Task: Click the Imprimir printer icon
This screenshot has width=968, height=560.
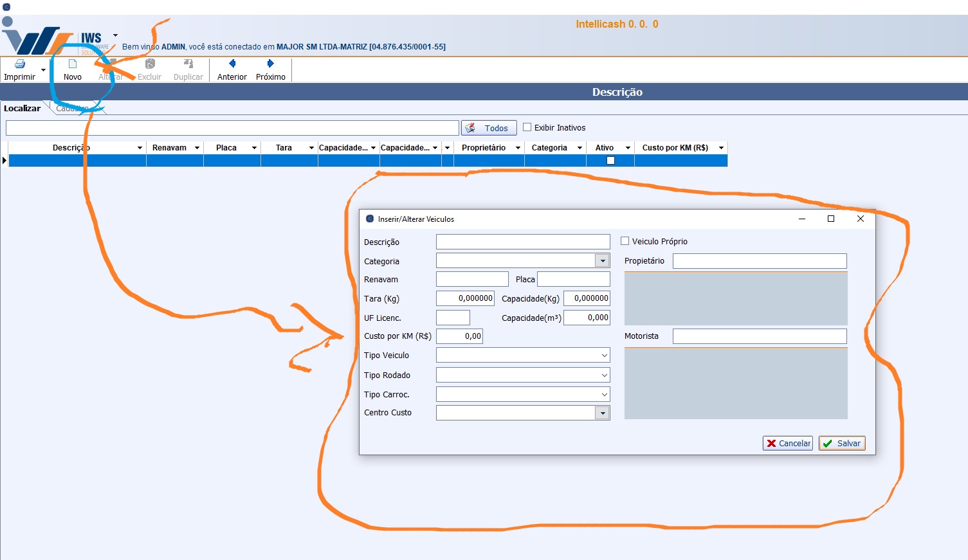Action: coord(20,64)
